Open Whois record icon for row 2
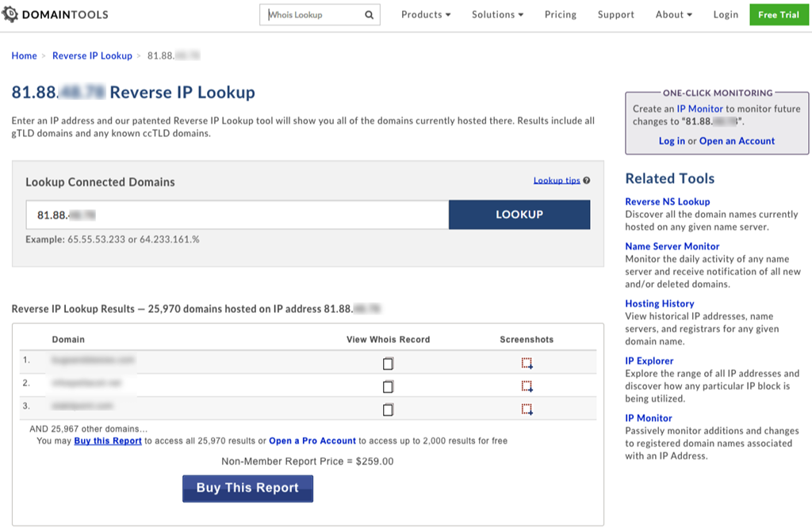Image resolution: width=812 pixels, height=530 pixels. coord(388,386)
